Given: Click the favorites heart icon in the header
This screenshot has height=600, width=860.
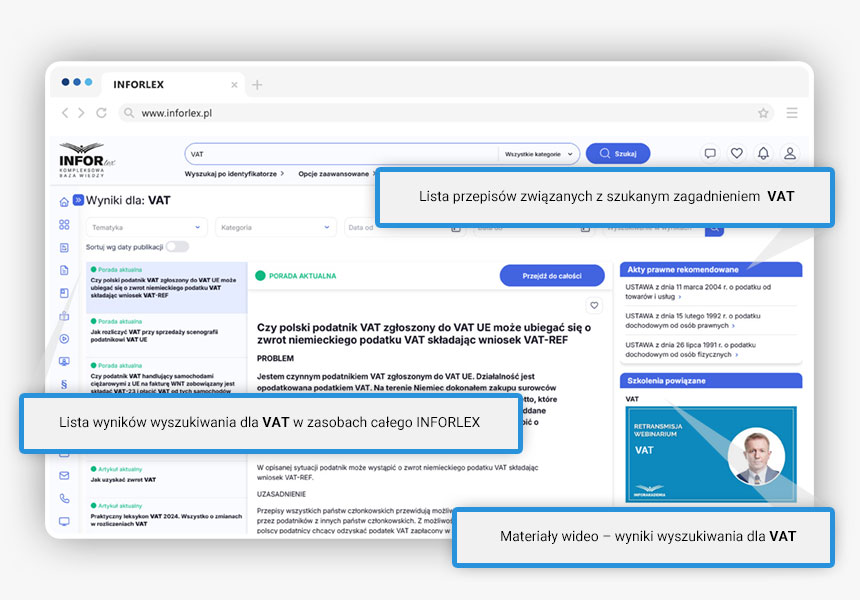Looking at the screenshot, I should tap(737, 153).
